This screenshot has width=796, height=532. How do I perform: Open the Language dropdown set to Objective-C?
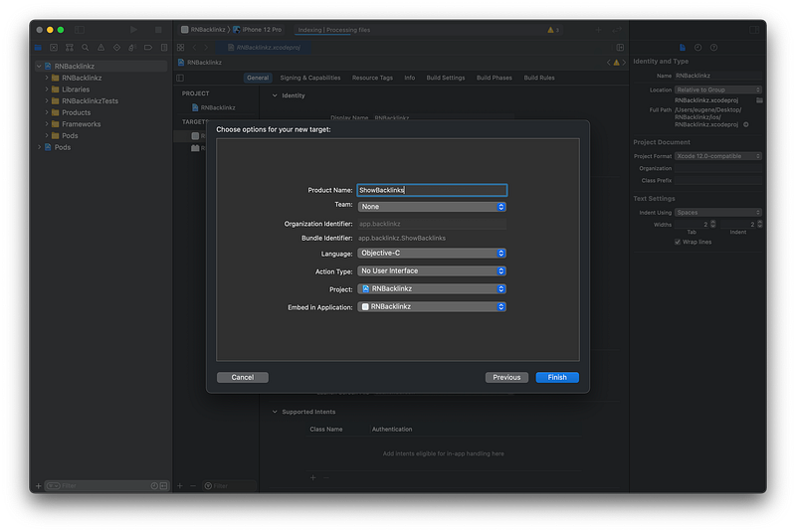433,253
